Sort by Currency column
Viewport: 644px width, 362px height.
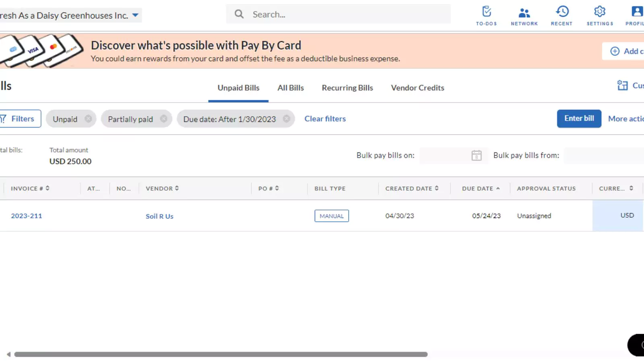(631, 188)
